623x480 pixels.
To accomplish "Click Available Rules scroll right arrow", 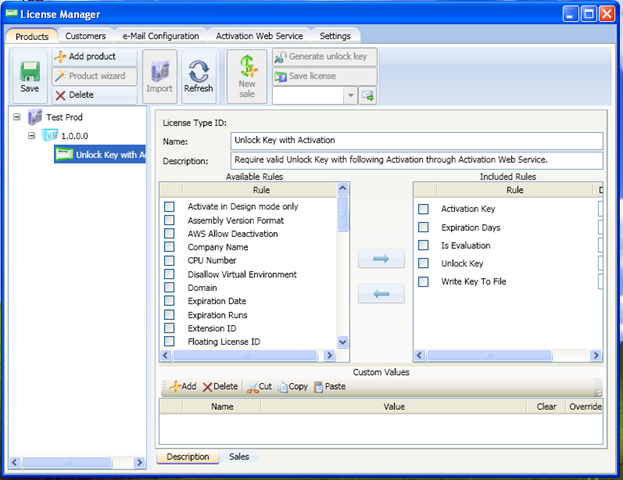I will point(329,356).
